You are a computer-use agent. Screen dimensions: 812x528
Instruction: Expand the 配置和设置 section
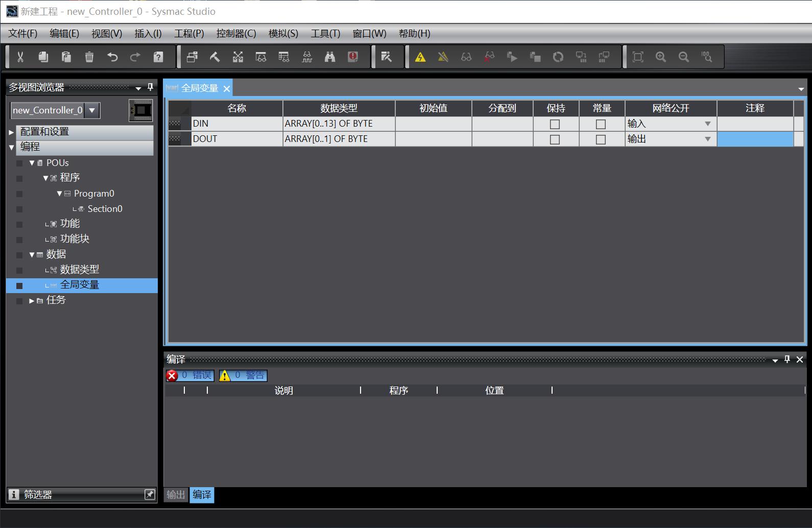point(11,132)
